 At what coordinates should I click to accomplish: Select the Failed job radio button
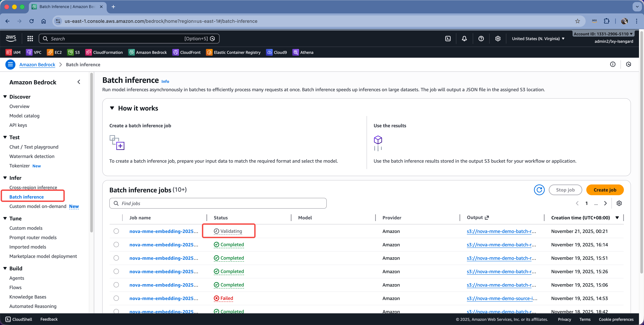(x=116, y=298)
